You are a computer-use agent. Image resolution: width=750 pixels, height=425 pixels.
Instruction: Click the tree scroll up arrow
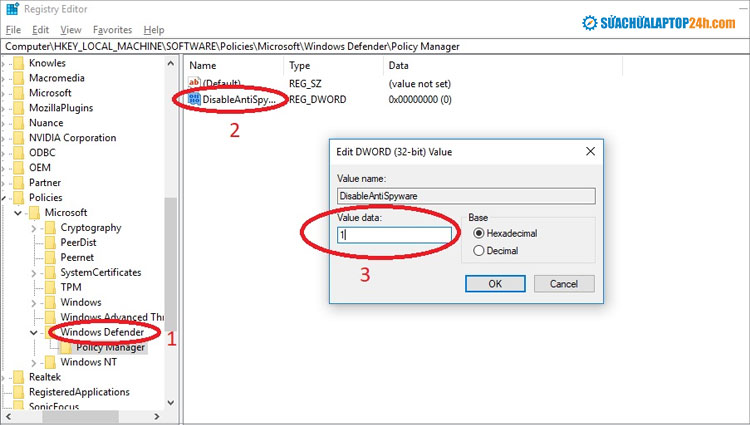pos(171,63)
